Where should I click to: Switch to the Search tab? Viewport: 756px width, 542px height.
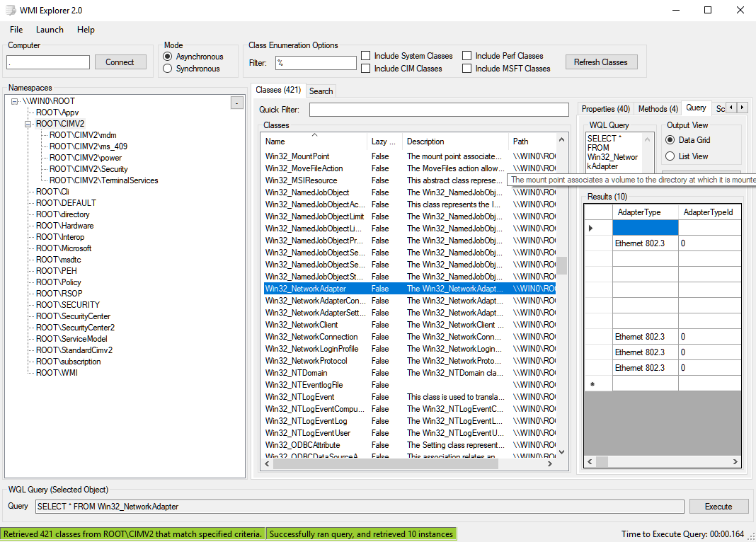point(321,91)
